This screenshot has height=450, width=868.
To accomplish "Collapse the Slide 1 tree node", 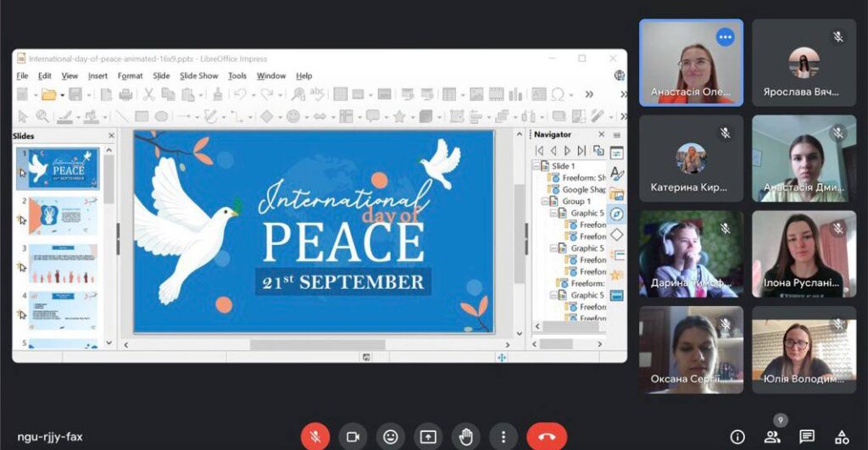I will tap(536, 166).
